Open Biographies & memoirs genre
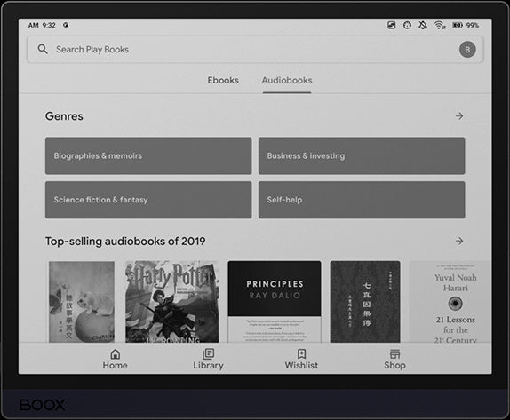 pyautogui.click(x=148, y=155)
